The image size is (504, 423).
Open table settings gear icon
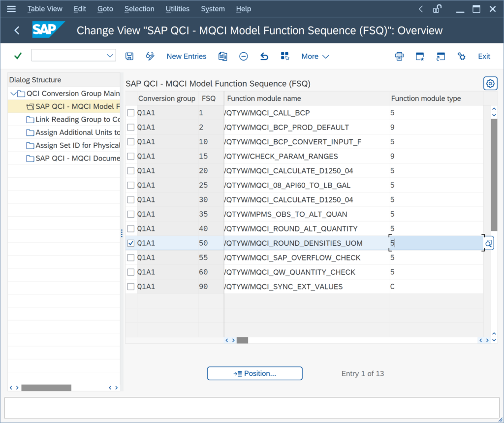[490, 84]
